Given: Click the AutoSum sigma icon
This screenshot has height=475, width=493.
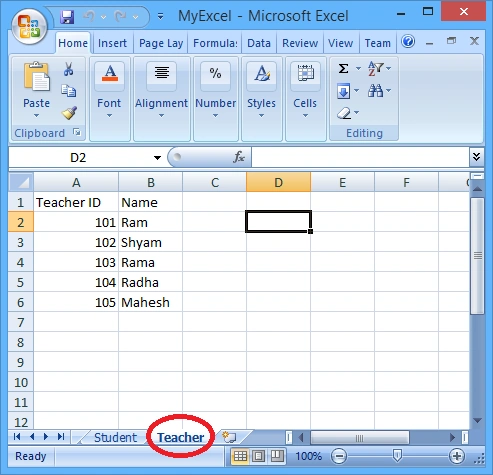Looking at the screenshot, I should tap(343, 69).
